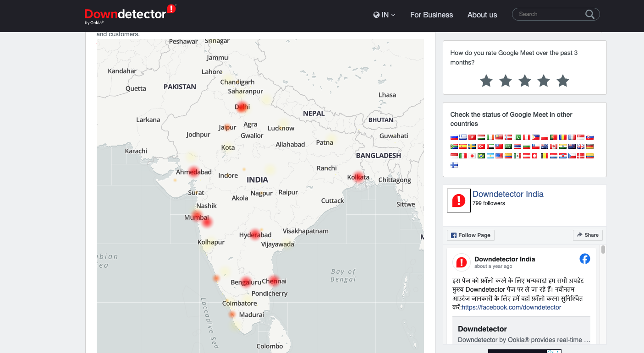Select the Japan flag icon
644x353 pixels.
tap(472, 156)
